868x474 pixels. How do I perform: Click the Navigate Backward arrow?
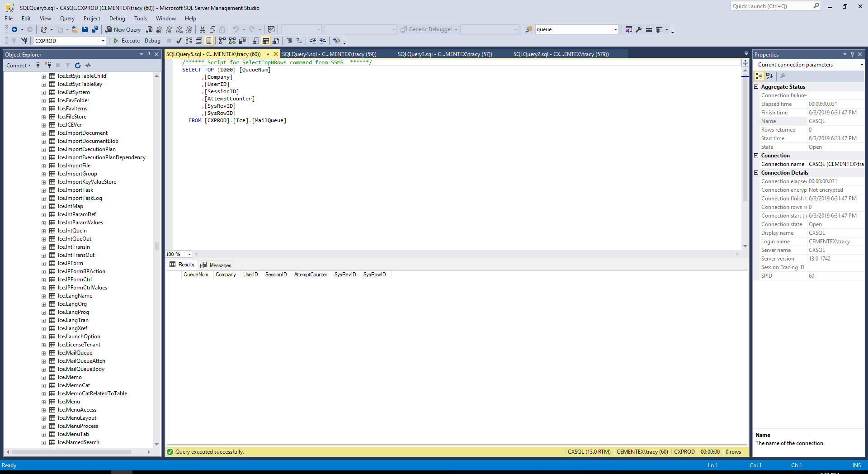tap(14, 29)
